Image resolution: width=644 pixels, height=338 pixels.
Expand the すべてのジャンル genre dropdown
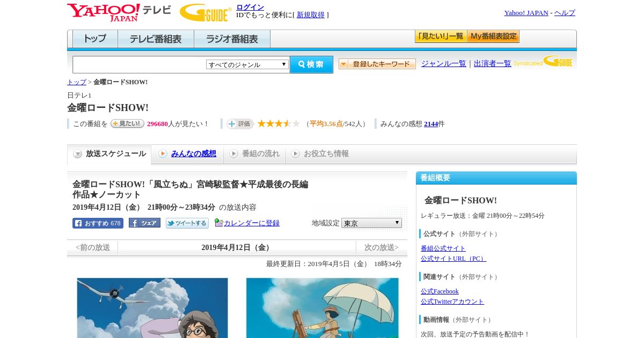click(247, 64)
